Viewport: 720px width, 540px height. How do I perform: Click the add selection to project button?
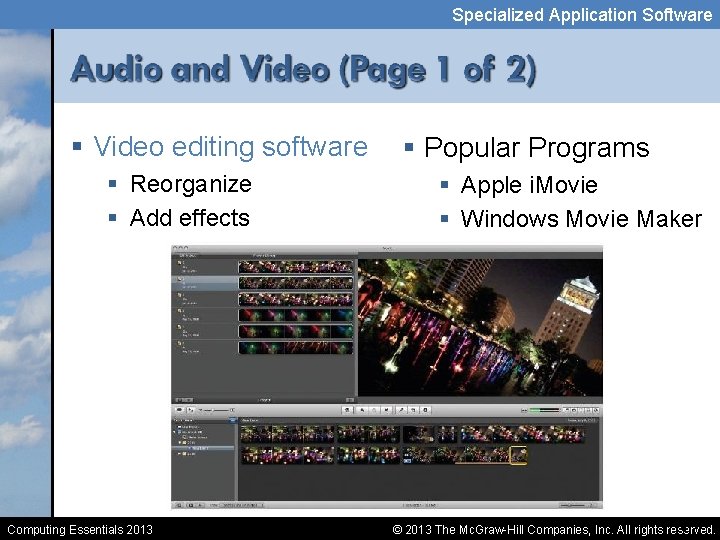[x=347, y=410]
